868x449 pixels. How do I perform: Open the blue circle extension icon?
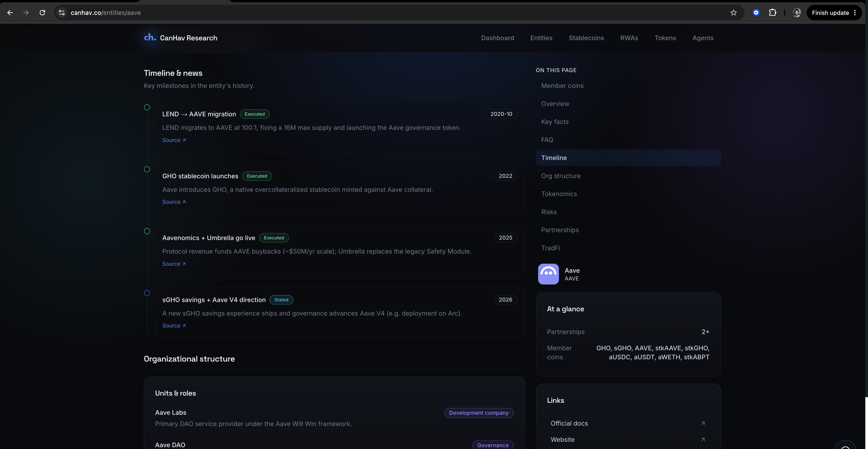(756, 13)
